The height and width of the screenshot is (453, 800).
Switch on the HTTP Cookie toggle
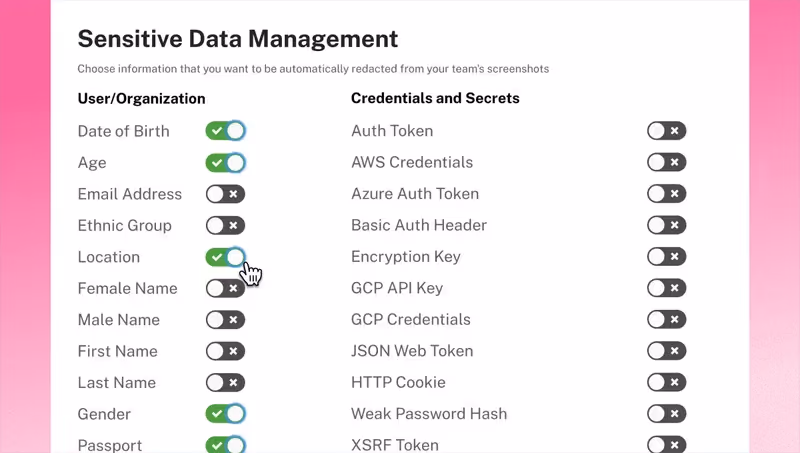click(x=666, y=383)
